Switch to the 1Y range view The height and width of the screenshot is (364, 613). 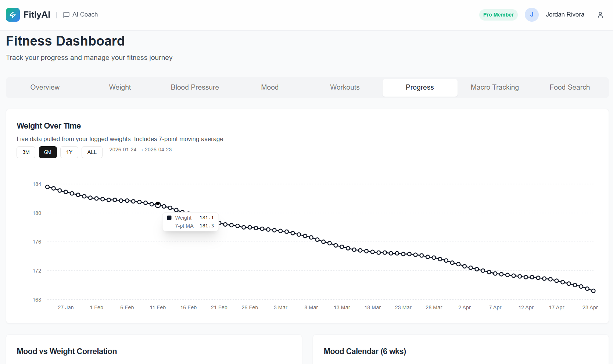69,152
